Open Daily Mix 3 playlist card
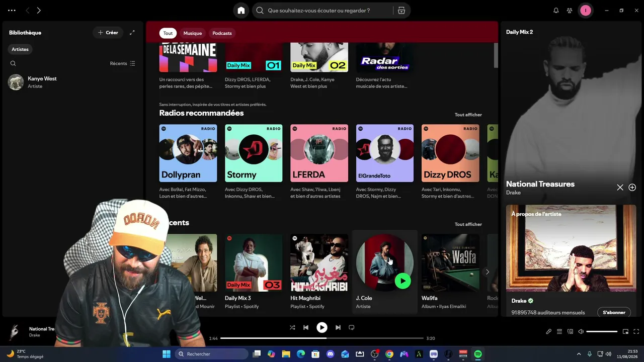This screenshot has height=362, width=644. click(254, 271)
